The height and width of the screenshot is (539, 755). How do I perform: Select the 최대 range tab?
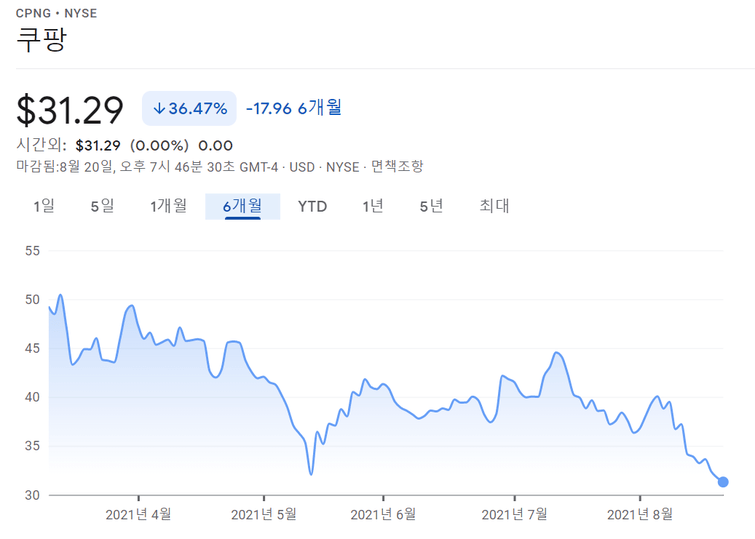pyautogui.click(x=494, y=206)
